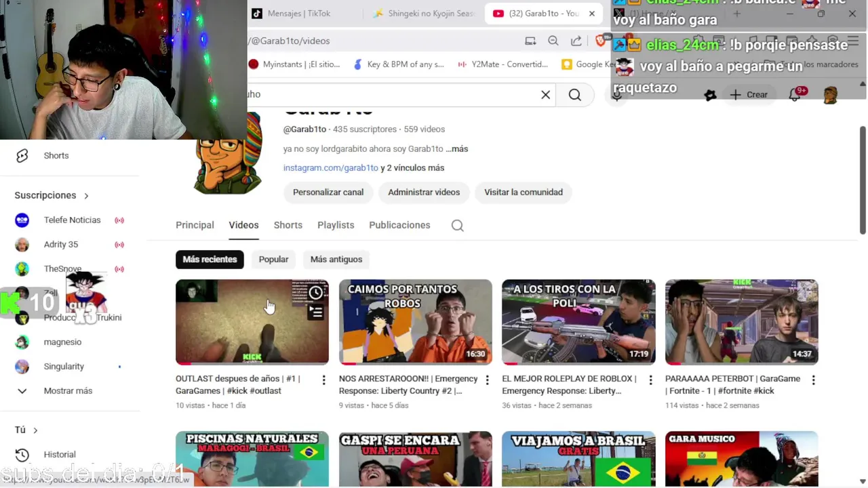Click the Brave shields icon

coord(600,41)
